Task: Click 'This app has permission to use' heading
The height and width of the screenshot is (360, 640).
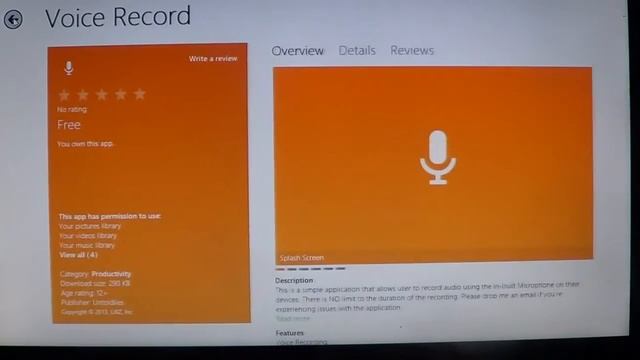Action: 110,216
